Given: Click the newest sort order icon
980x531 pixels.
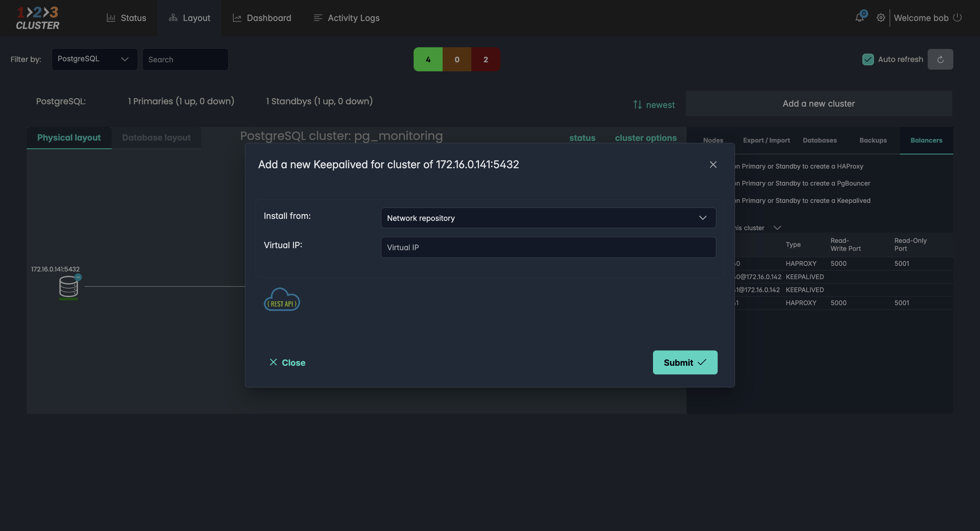Looking at the screenshot, I should [638, 105].
